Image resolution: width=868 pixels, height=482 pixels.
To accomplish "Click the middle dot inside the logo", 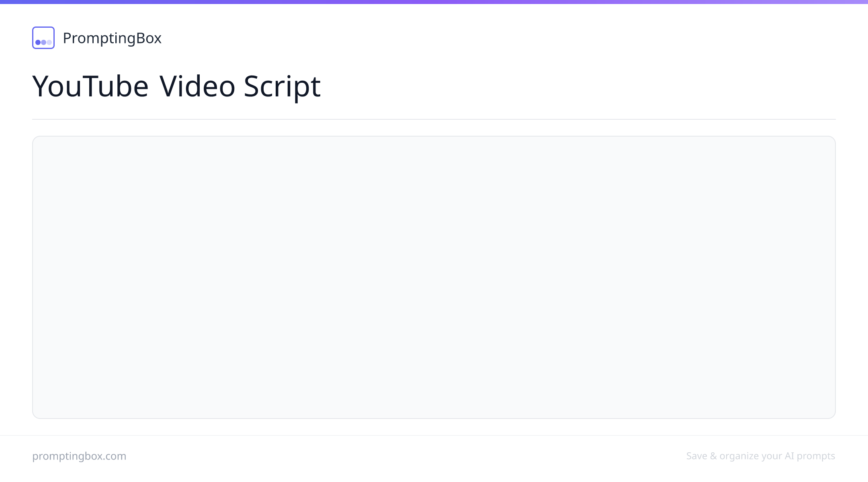I will [43, 42].
